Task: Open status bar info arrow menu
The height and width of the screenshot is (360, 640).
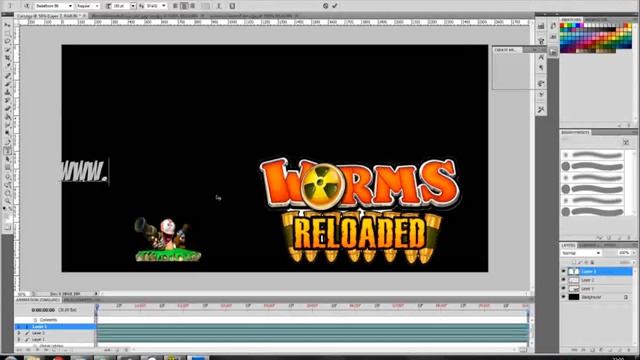Action: (x=96, y=293)
